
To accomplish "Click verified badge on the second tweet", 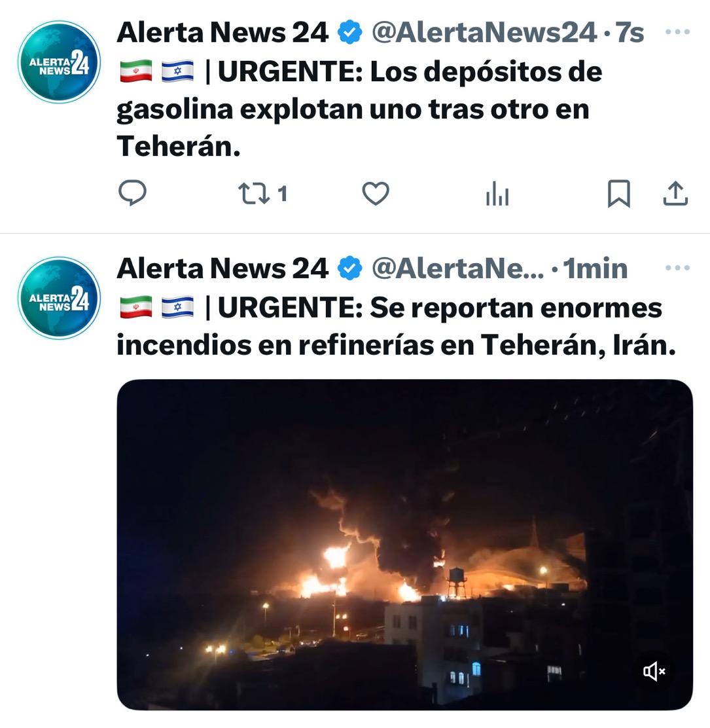I will coord(349,268).
